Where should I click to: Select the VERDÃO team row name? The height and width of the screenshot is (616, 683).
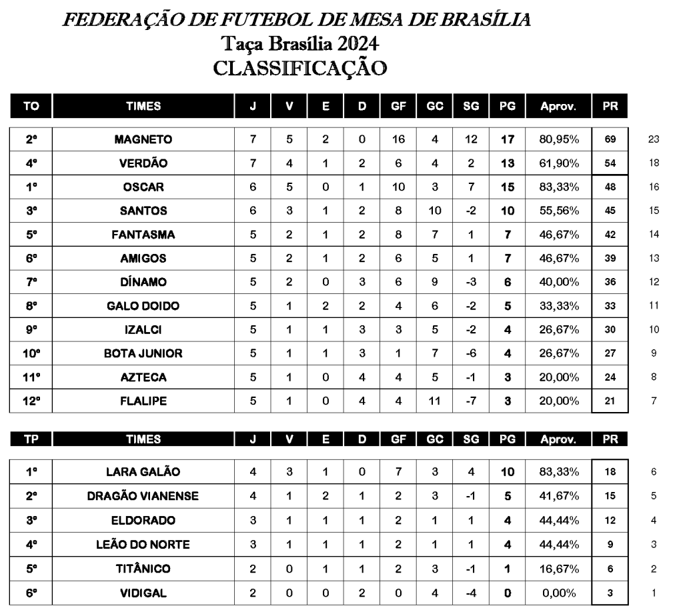[143, 163]
